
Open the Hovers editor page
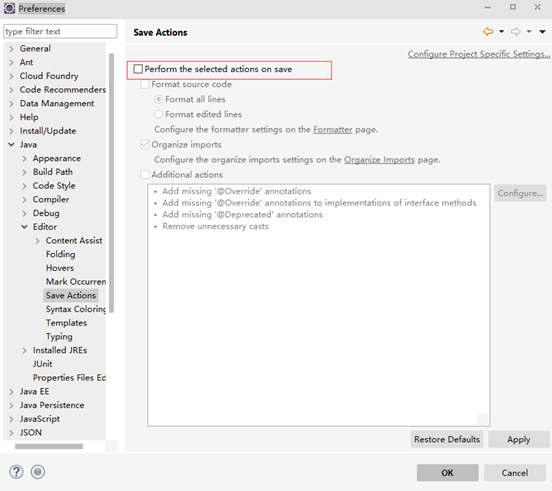(60, 268)
